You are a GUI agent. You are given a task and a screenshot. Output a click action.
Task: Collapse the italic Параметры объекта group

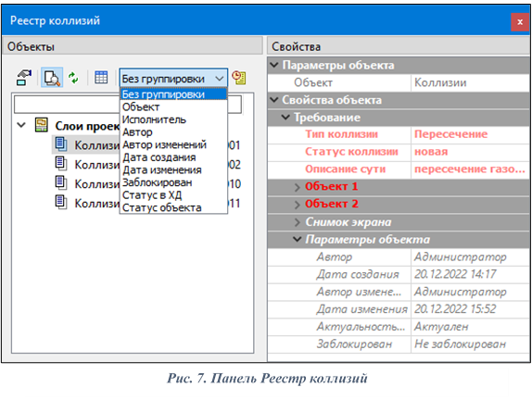(x=298, y=239)
